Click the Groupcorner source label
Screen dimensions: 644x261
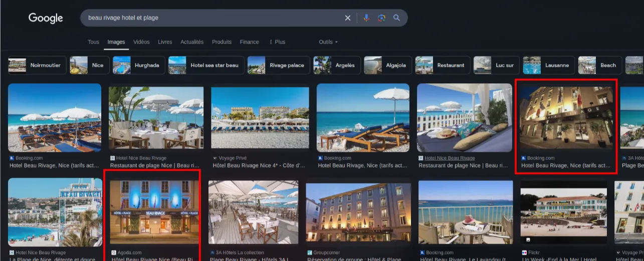(327, 252)
